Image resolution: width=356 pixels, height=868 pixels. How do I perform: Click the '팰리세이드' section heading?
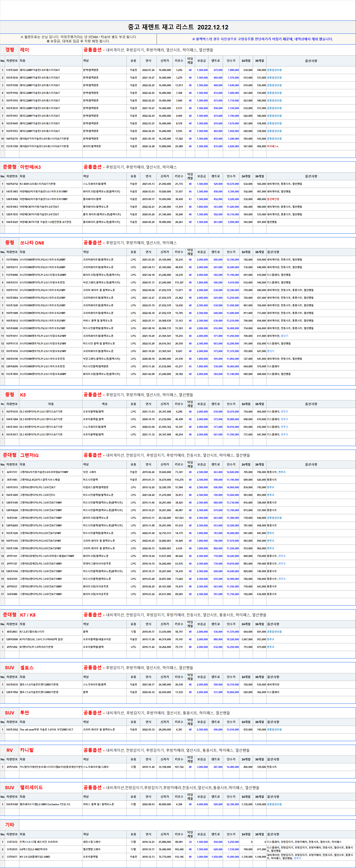pos(31,788)
